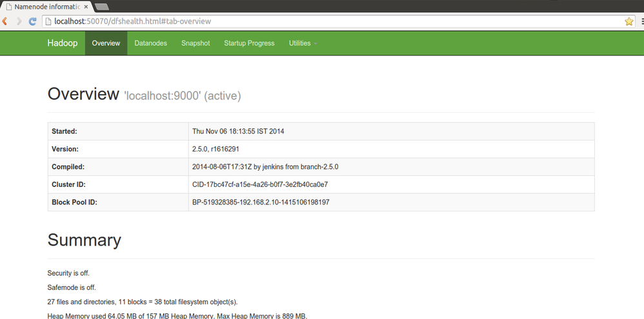
Task: Select the 2014-08-06T17:31Z by jenkins value
Action: [x=265, y=167]
